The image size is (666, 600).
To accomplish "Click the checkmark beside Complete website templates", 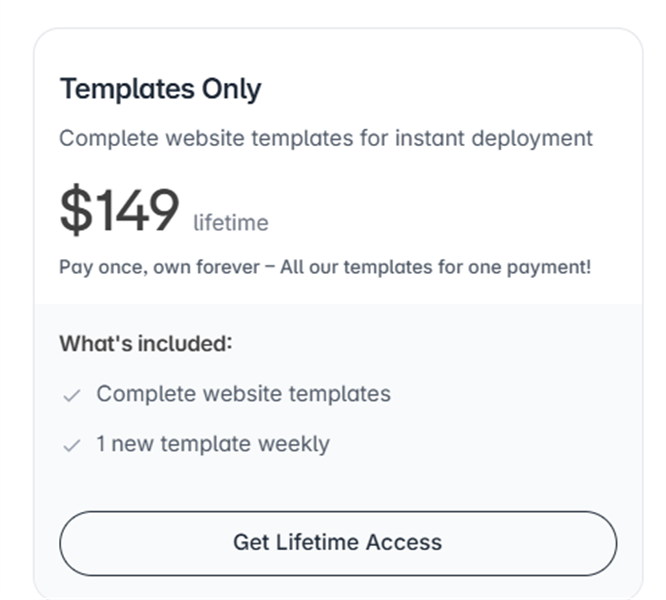I will click(x=71, y=396).
